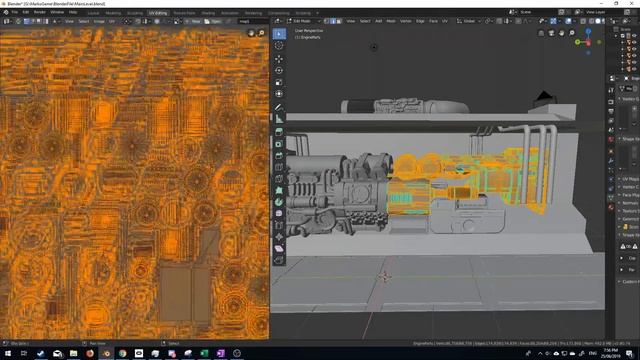The image size is (640, 360).
Task: Click the image name field in UV editor
Action: point(253,21)
